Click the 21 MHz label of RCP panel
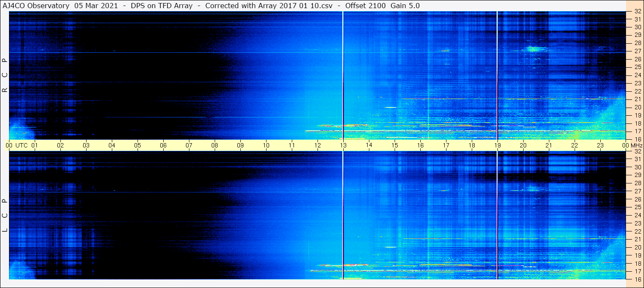Viewport: 644px width, 288px height. pos(637,99)
